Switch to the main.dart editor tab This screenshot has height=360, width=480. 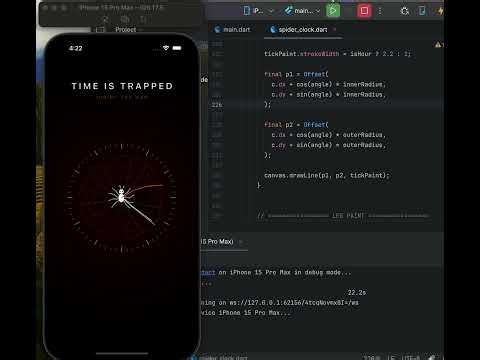point(233,30)
